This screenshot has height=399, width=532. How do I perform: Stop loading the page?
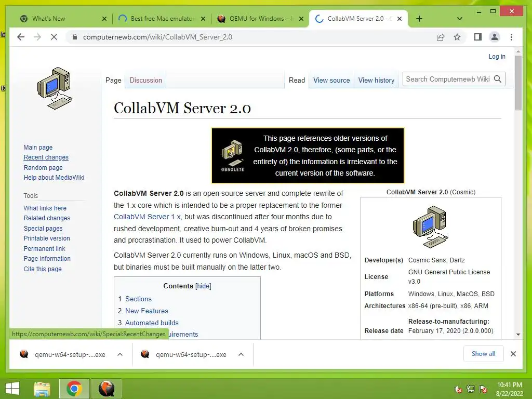click(x=54, y=37)
